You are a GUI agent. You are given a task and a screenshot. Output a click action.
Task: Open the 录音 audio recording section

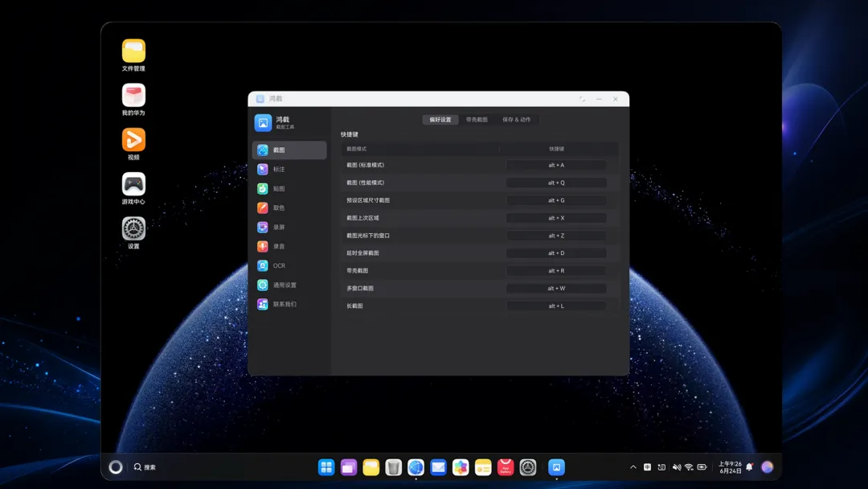point(289,246)
